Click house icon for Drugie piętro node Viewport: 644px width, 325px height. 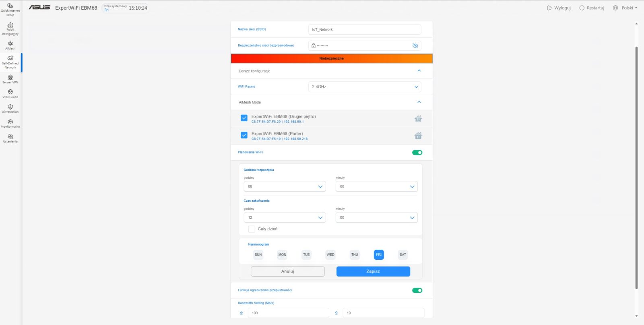click(418, 119)
